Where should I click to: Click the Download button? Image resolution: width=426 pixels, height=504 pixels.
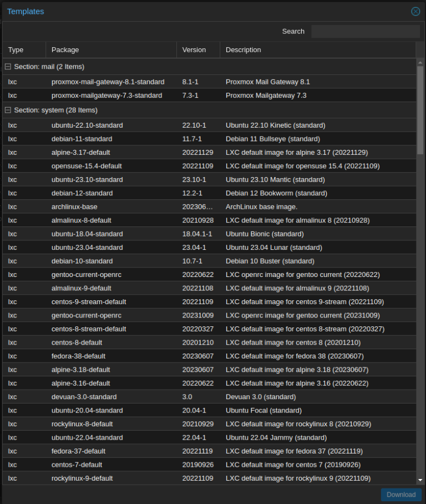400,495
